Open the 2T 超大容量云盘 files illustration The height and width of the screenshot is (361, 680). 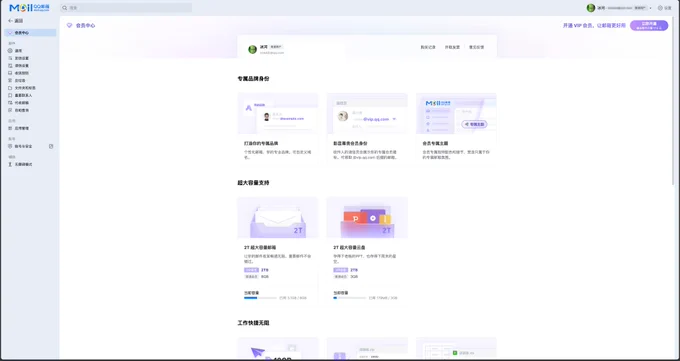click(367, 217)
